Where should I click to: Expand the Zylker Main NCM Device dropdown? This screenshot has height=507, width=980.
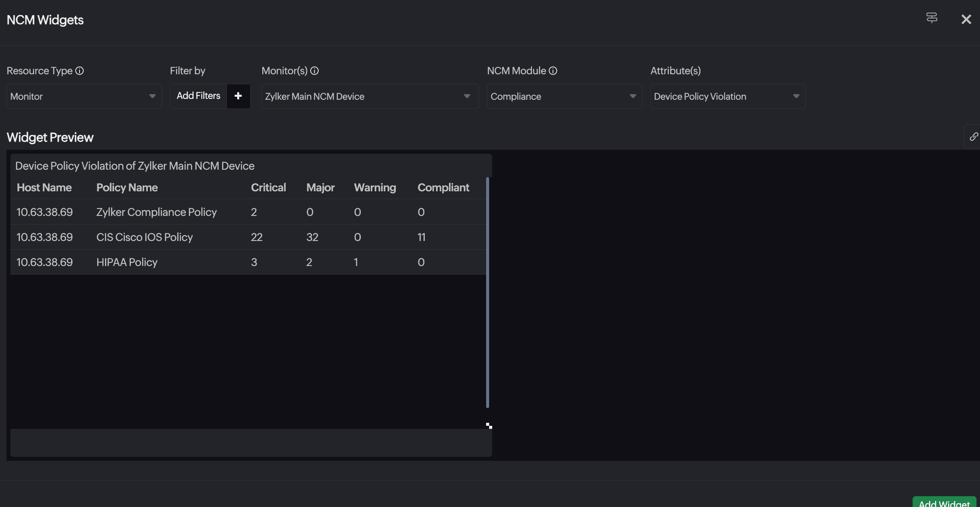tap(369, 96)
